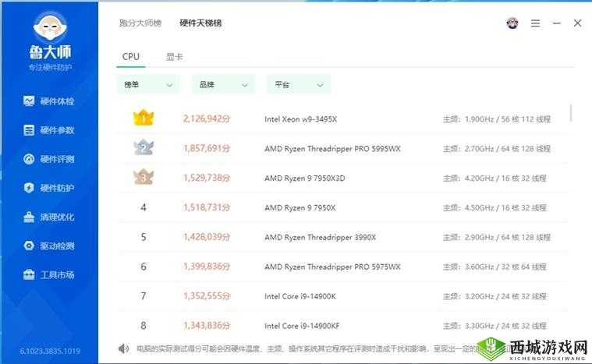Expand the 榜单 dropdown filter
The height and width of the screenshot is (364, 592).
tap(148, 84)
